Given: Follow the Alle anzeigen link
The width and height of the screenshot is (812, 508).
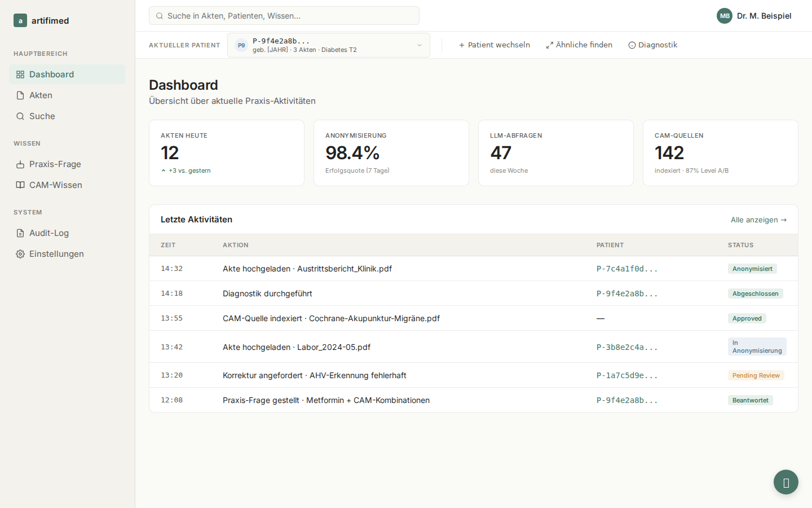Looking at the screenshot, I should [758, 220].
